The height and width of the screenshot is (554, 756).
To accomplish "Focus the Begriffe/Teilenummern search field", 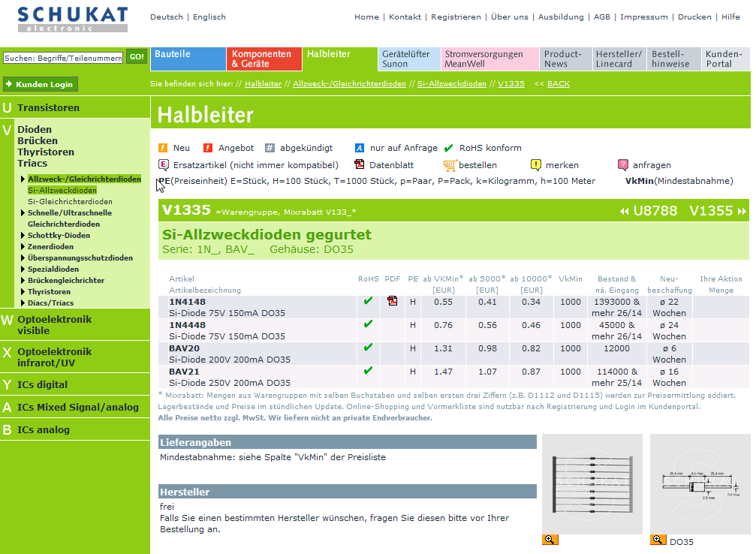I will click(63, 58).
